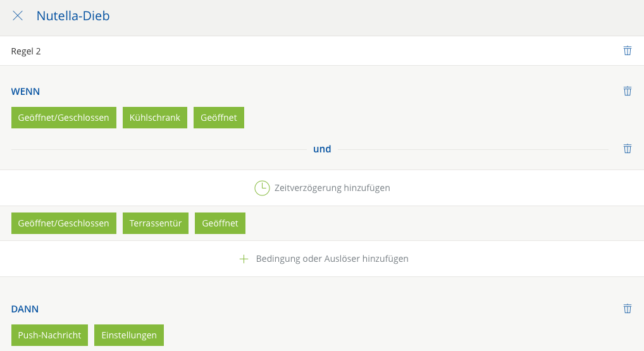Toggle the 'und' logical operator

(x=322, y=149)
